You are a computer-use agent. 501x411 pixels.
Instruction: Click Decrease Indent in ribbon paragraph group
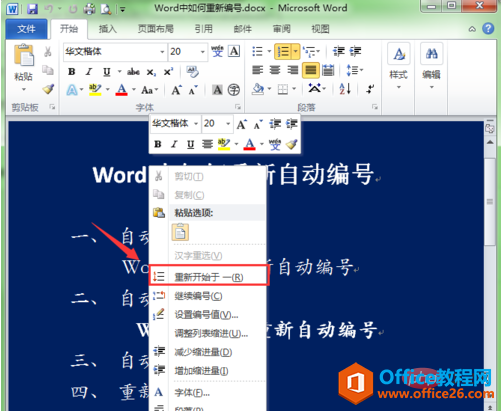coord(338,51)
